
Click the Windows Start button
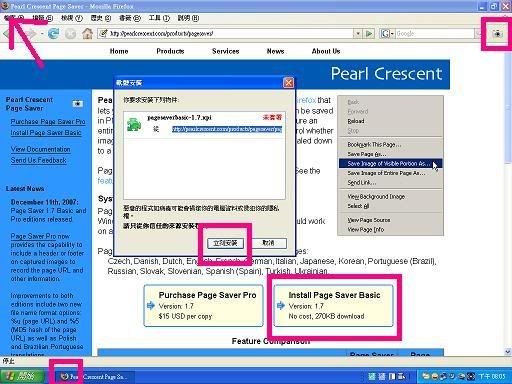22,377
